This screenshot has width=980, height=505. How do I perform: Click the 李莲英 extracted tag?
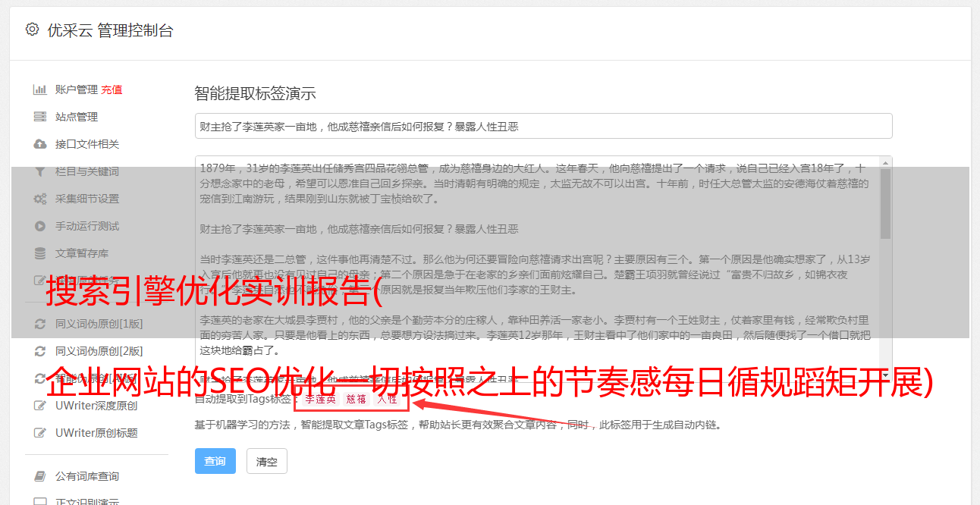click(320, 399)
